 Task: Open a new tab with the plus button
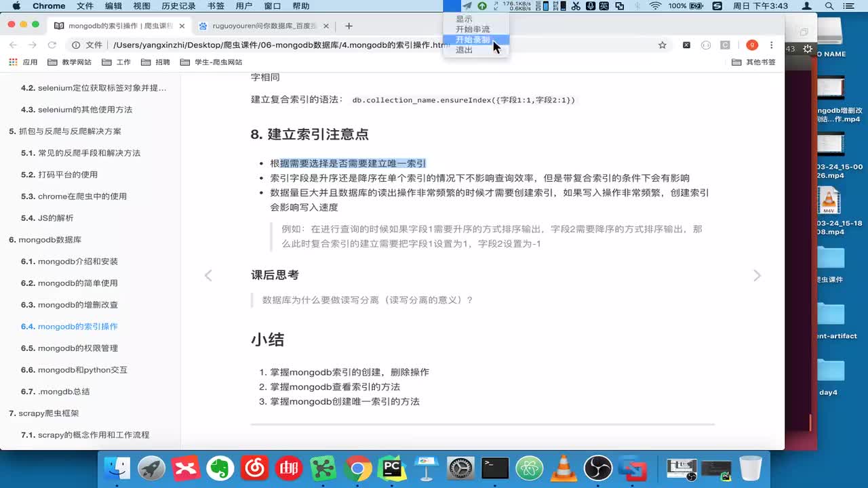click(x=349, y=26)
